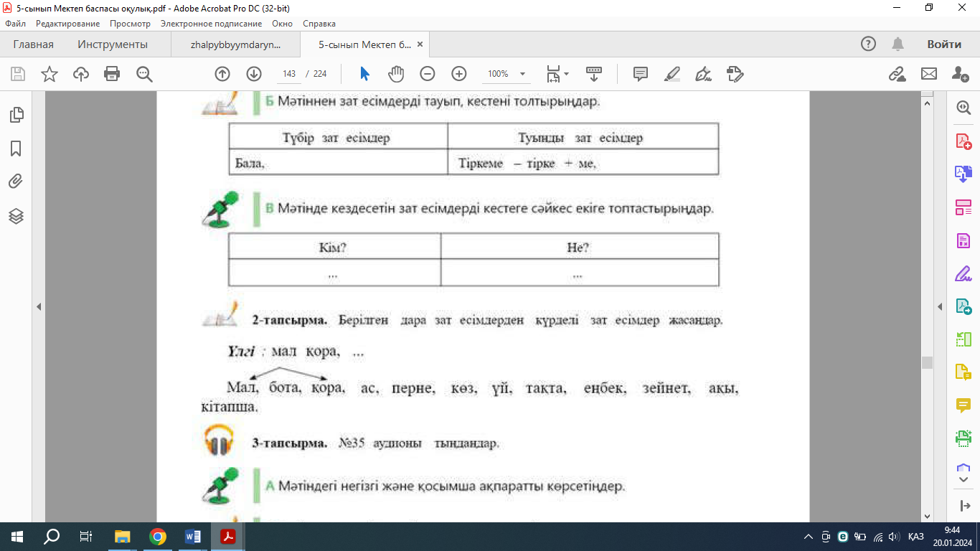Zoom in with the plus circle button
This screenshot has height=551, width=980.
tap(459, 74)
